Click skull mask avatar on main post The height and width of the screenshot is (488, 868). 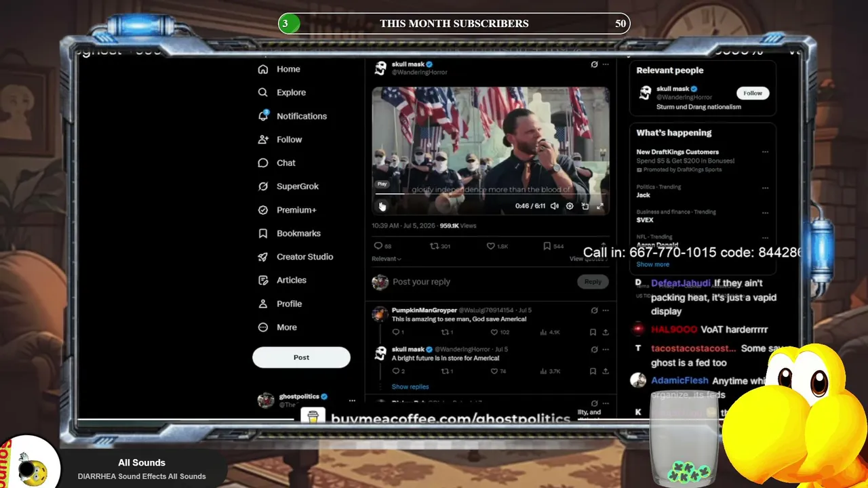(x=380, y=68)
